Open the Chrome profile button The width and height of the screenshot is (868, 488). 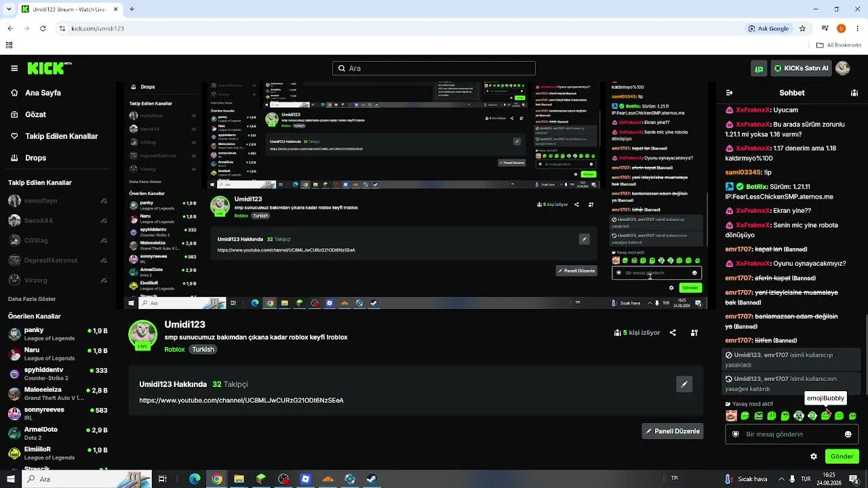[841, 28]
